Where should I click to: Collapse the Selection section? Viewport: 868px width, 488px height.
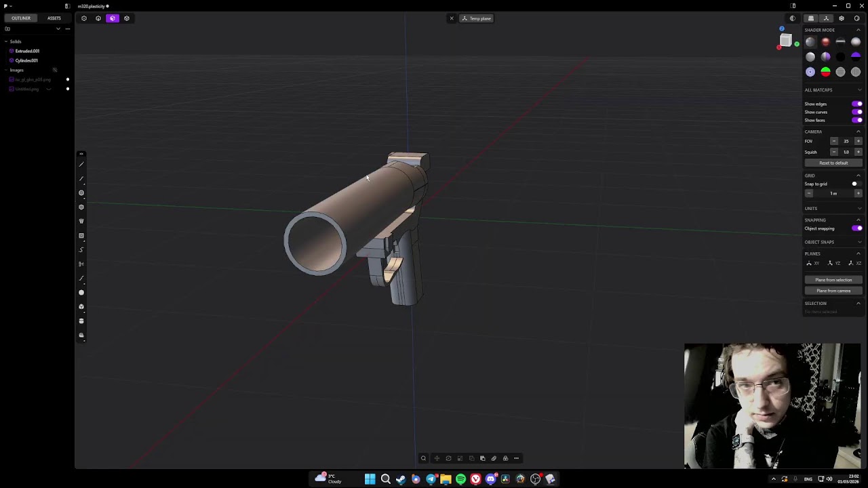pyautogui.click(x=859, y=303)
